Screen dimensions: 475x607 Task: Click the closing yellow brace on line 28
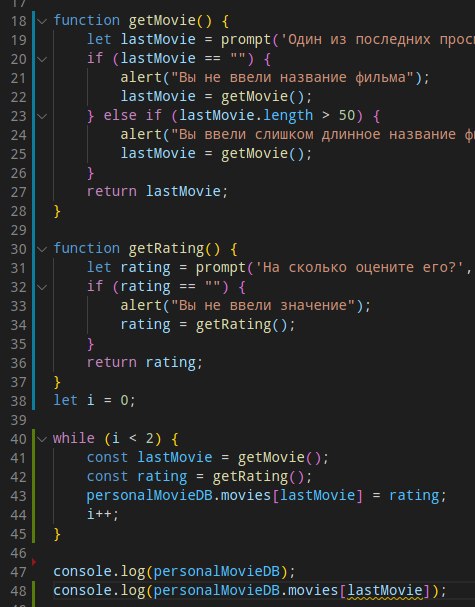tap(57, 211)
